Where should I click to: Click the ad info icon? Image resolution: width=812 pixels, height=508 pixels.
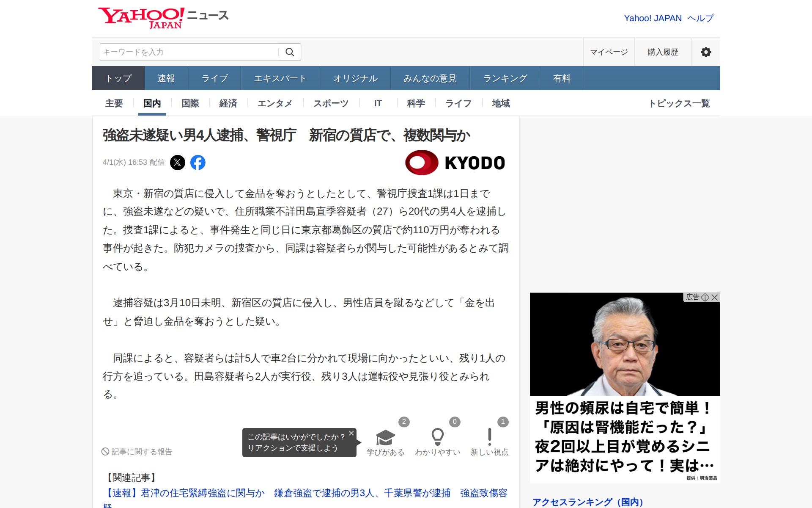705,297
